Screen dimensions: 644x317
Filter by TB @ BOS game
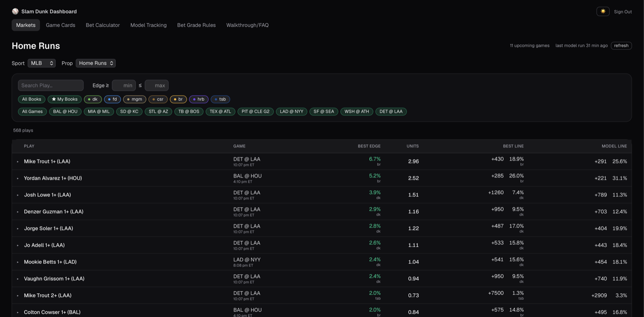(x=189, y=111)
